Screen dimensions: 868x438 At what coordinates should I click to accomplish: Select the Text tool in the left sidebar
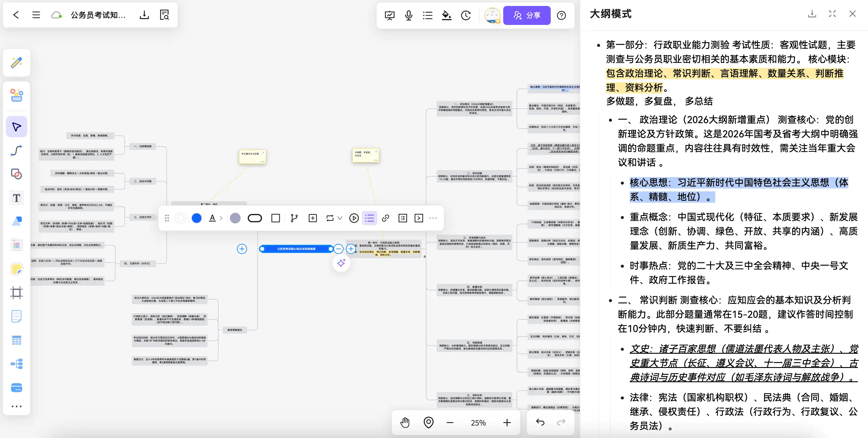pos(16,198)
